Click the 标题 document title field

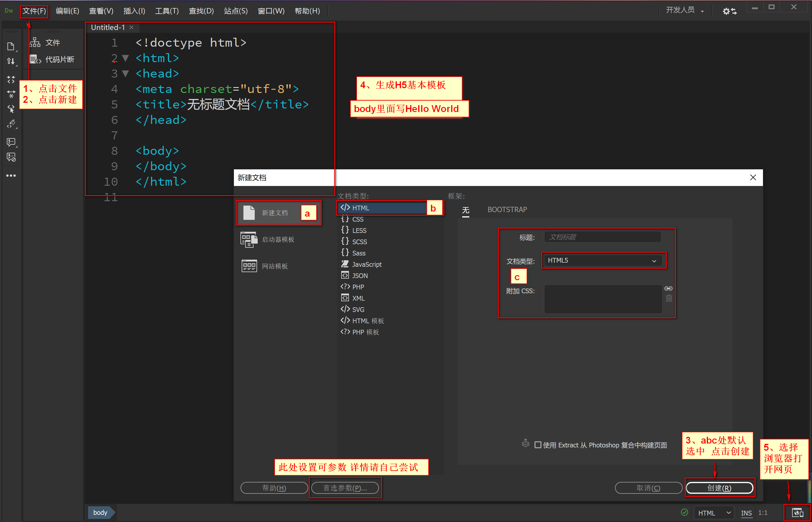coord(602,237)
